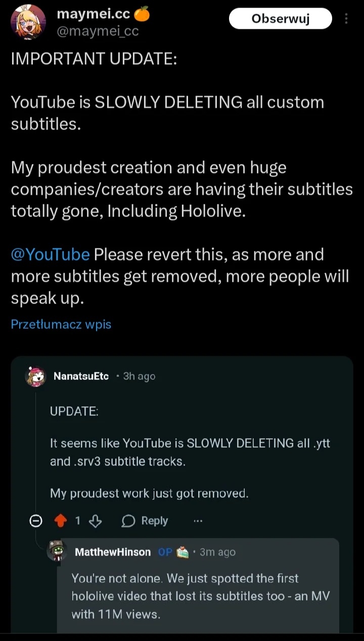Open comment overflow options ellipsis
The width and height of the screenshot is (364, 641).
point(198,521)
